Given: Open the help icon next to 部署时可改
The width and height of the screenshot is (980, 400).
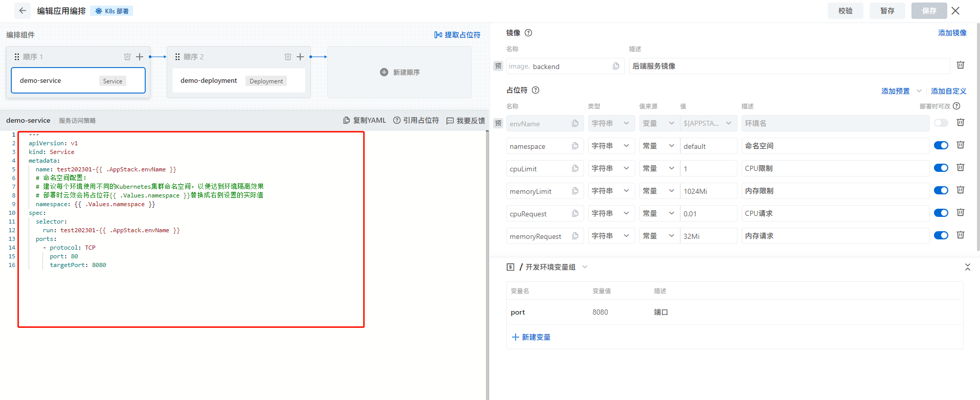Looking at the screenshot, I should pos(956,106).
